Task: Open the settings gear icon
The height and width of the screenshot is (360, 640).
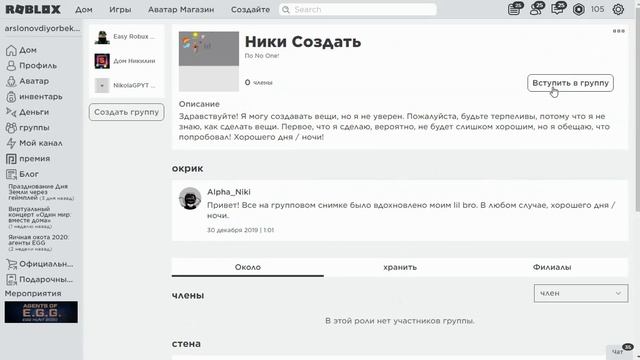Action: point(618,9)
